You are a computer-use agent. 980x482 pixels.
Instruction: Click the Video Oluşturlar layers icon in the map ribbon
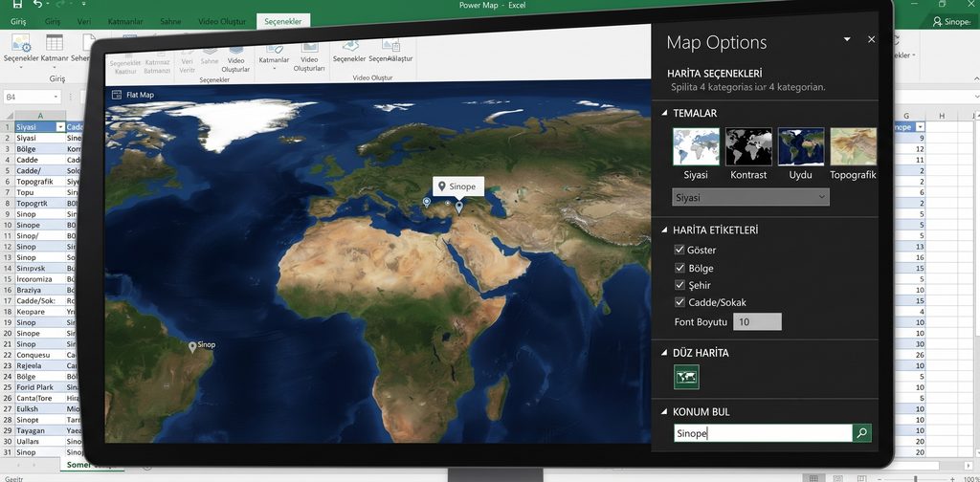pos(235,50)
